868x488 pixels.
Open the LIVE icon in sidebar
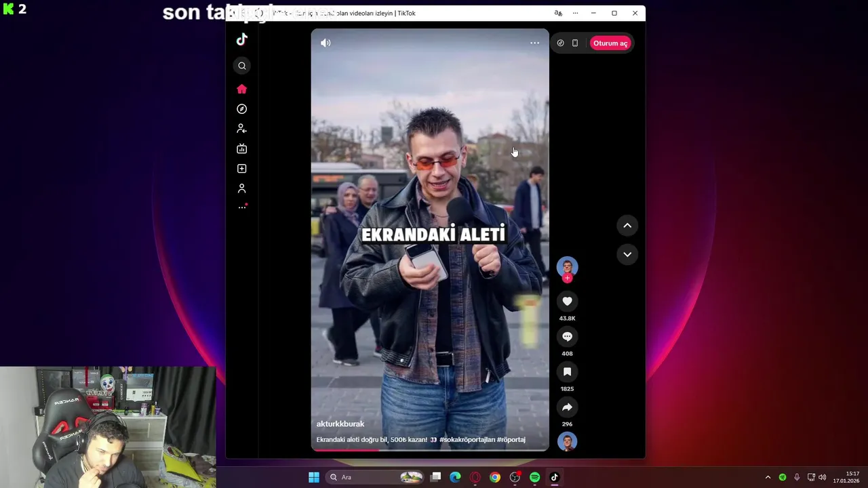(x=242, y=148)
